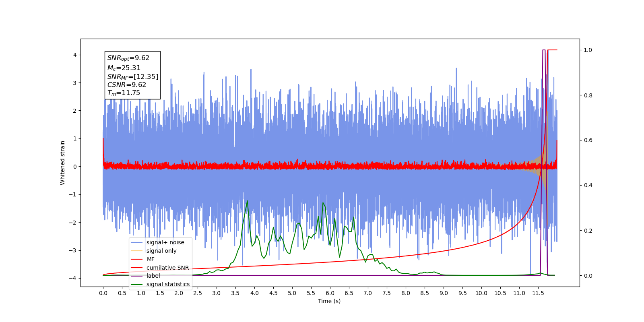
Task: Click the x-axis tick label 3.5
Action: coord(235,293)
